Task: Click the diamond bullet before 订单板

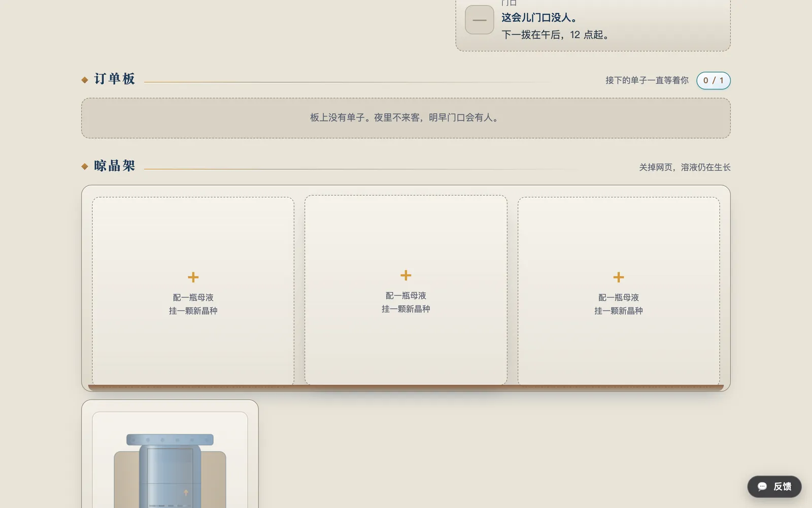Action: (x=85, y=80)
